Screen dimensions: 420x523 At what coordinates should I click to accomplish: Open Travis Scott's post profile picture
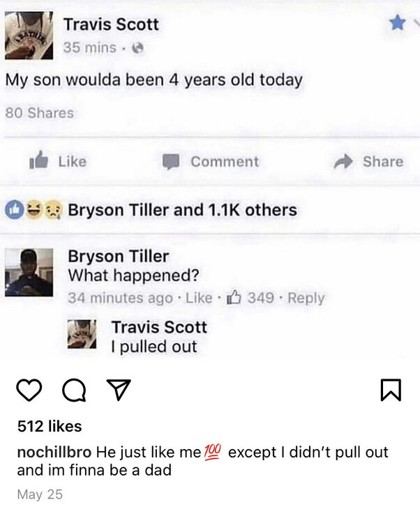(x=29, y=35)
